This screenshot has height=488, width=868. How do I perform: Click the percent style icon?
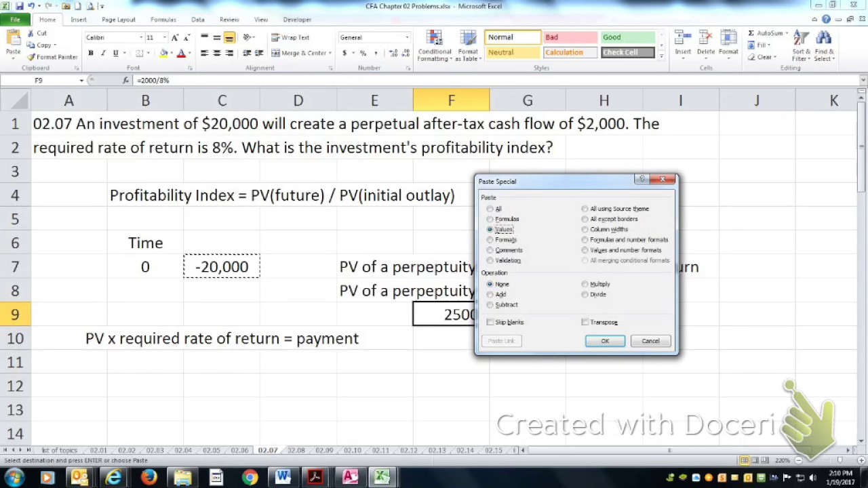coord(363,53)
